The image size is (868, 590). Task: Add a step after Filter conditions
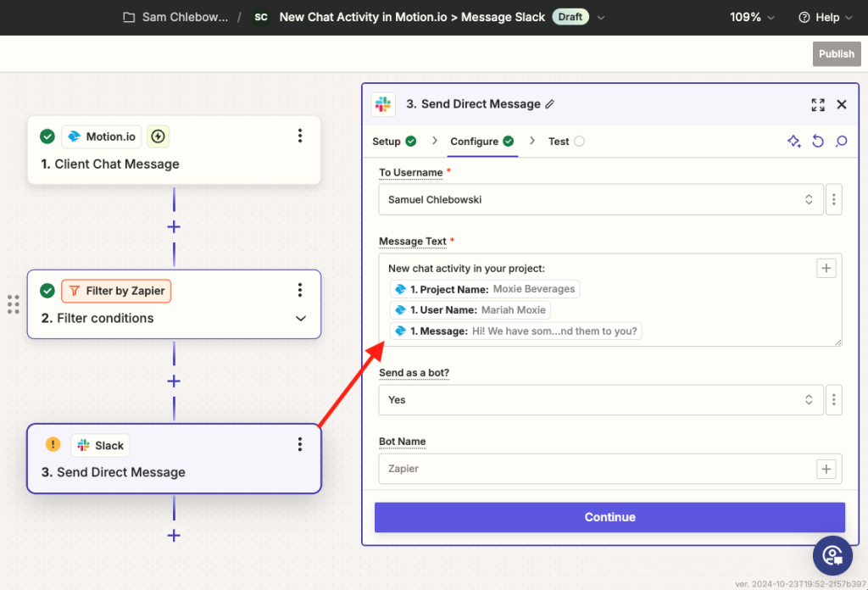point(174,381)
